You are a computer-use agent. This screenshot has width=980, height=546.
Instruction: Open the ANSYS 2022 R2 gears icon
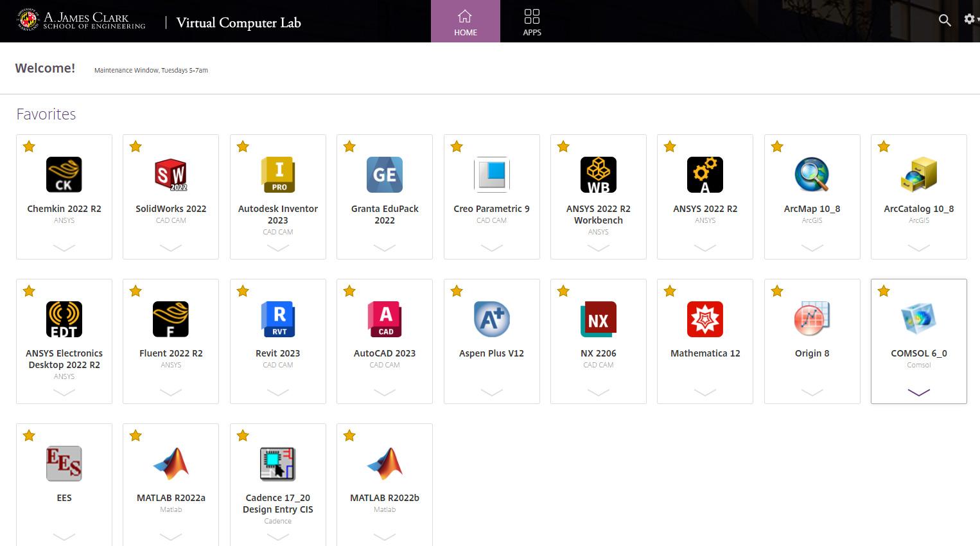pyautogui.click(x=705, y=175)
